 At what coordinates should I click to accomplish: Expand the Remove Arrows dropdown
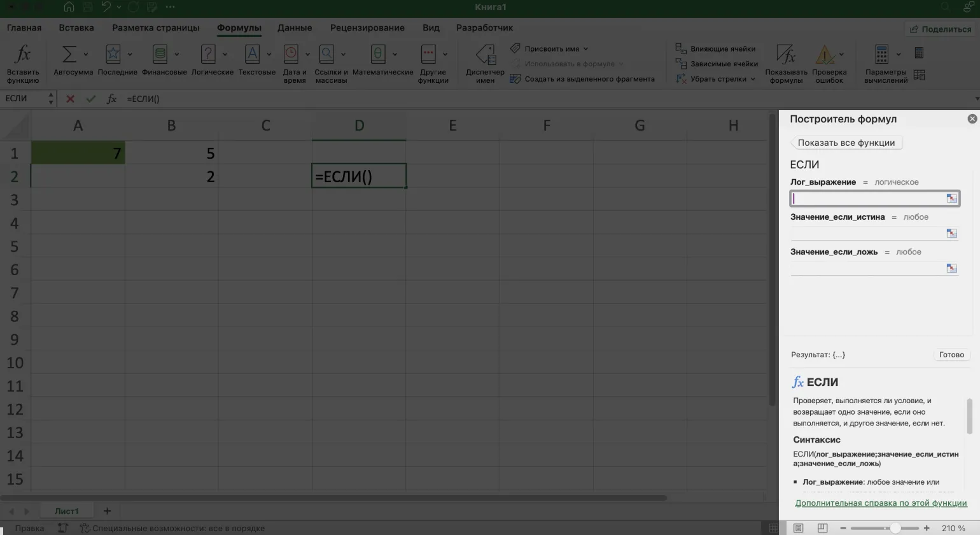pos(753,79)
